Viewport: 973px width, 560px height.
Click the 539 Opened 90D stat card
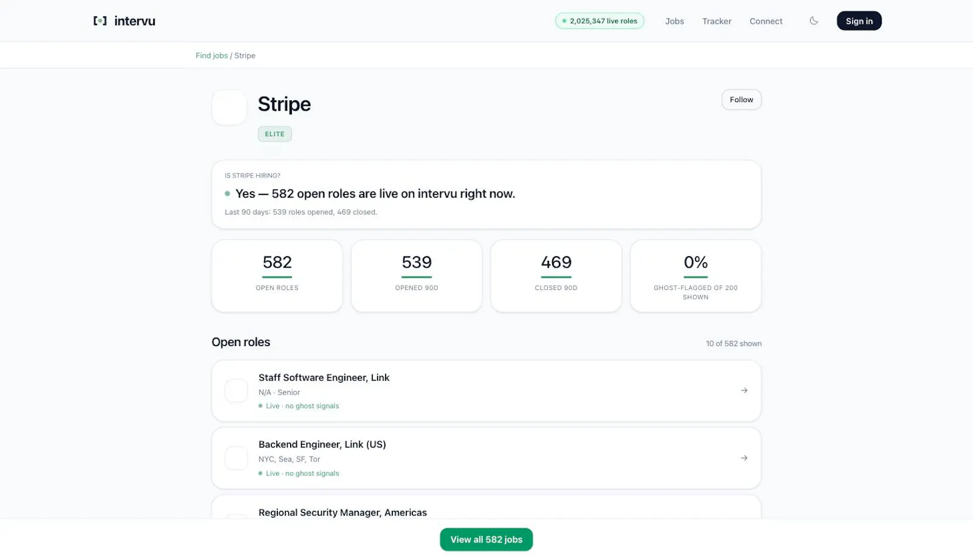(x=417, y=276)
